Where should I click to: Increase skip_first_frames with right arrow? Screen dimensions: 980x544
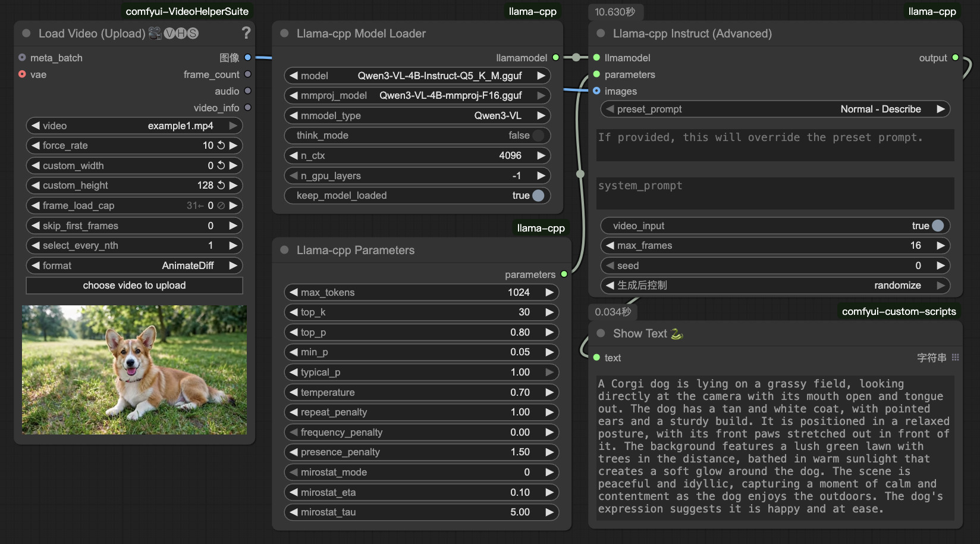click(233, 226)
